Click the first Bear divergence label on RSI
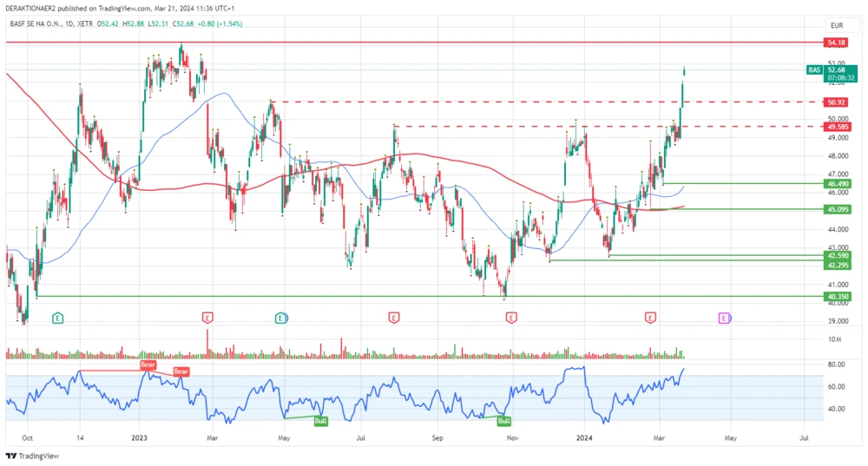The image size is (868, 466). [x=148, y=364]
